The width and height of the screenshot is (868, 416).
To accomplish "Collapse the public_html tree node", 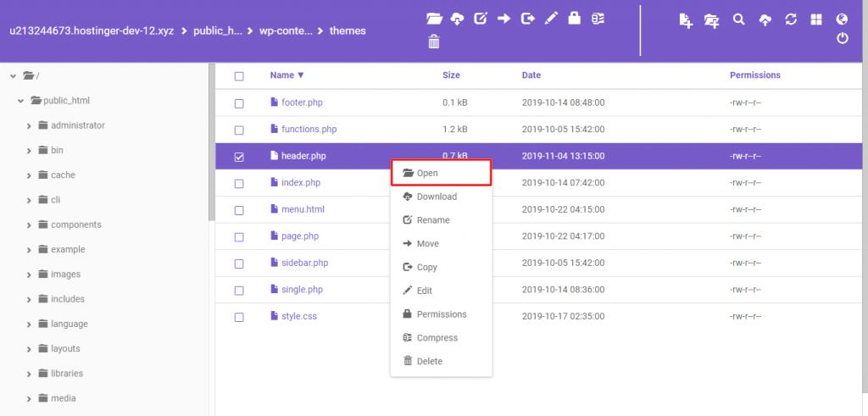I will click(21, 101).
